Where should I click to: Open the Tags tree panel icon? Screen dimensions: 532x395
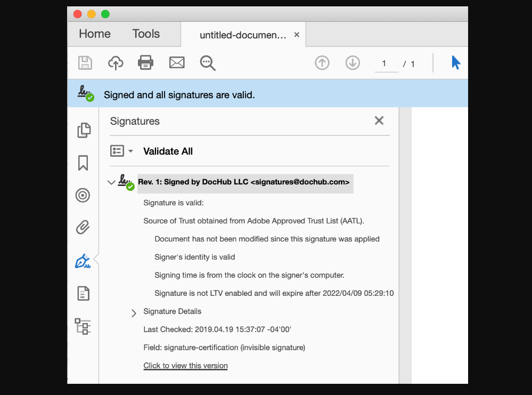point(83,326)
